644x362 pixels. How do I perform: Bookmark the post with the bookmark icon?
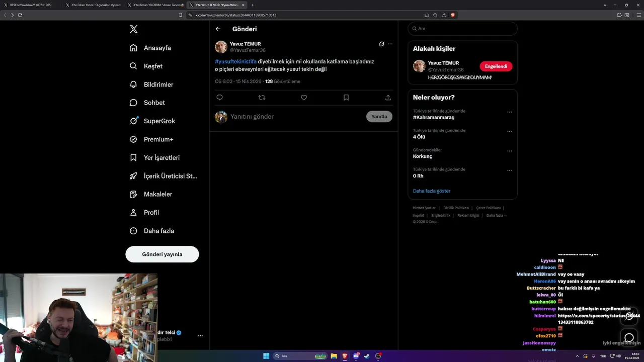click(346, 98)
